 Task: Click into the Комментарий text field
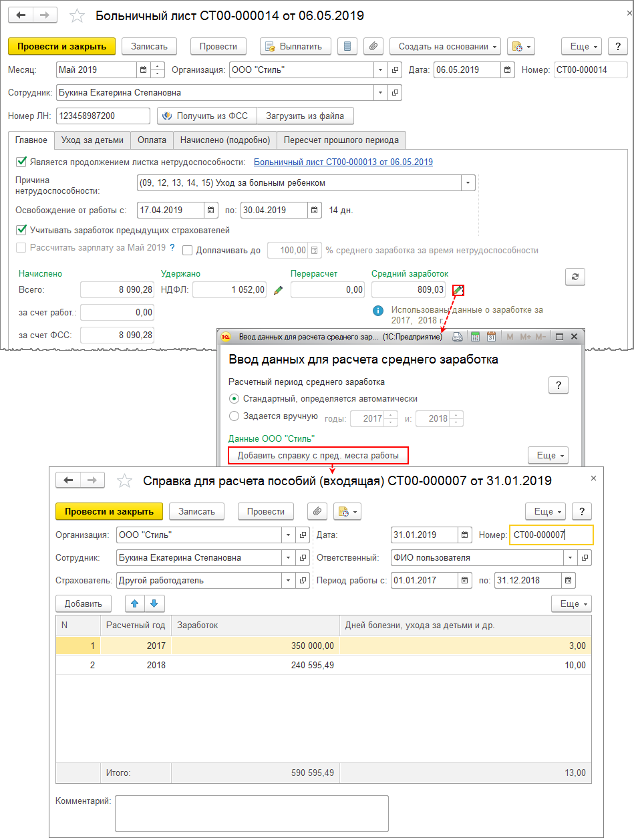pyautogui.click(x=251, y=812)
